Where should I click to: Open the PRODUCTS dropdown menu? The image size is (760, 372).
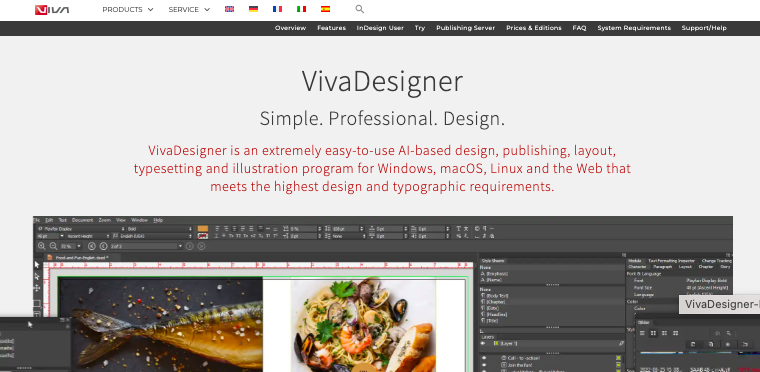pyautogui.click(x=127, y=9)
